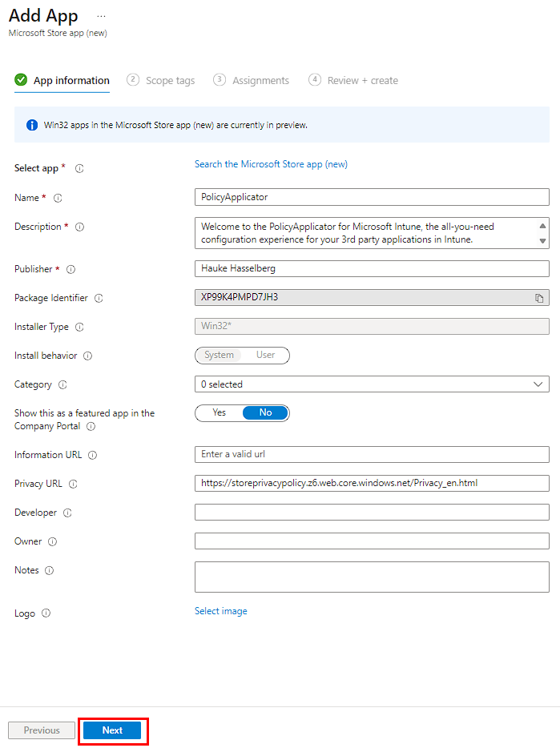Focus the Developer input field
The height and width of the screenshot is (748, 560).
click(372, 512)
